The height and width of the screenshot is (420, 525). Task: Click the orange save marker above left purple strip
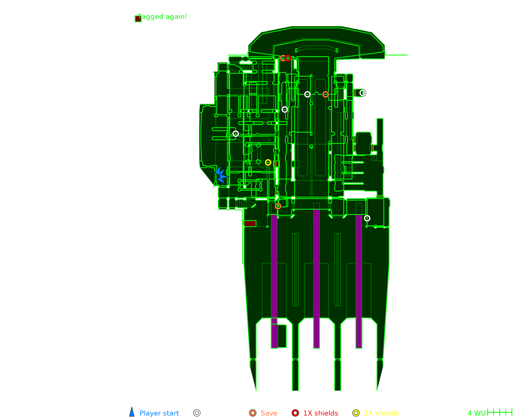click(278, 206)
